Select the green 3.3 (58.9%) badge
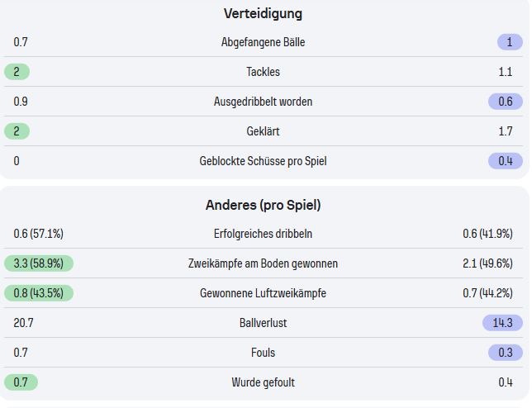Image resolution: width=532 pixels, height=408 pixels. pyautogui.click(x=39, y=263)
